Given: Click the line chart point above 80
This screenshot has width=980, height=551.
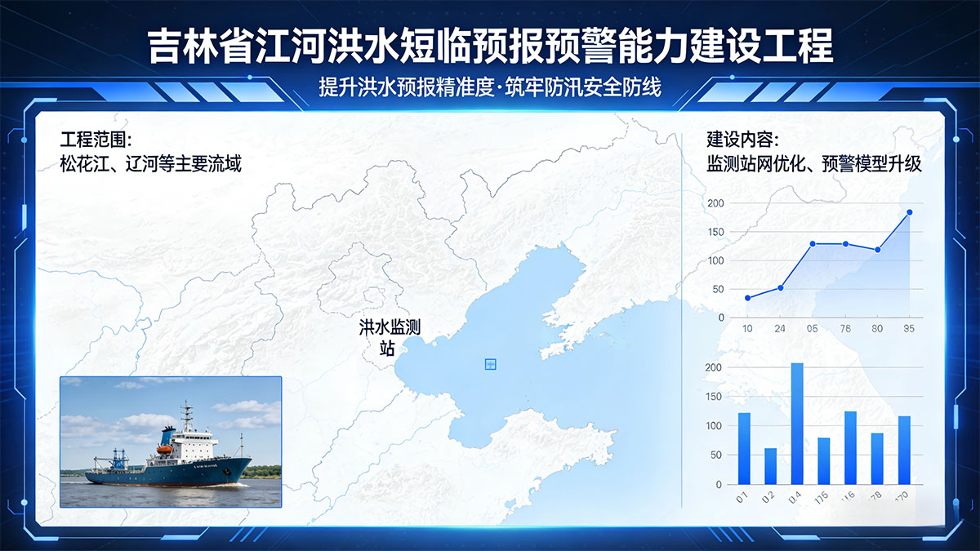Looking at the screenshot, I should 878,250.
